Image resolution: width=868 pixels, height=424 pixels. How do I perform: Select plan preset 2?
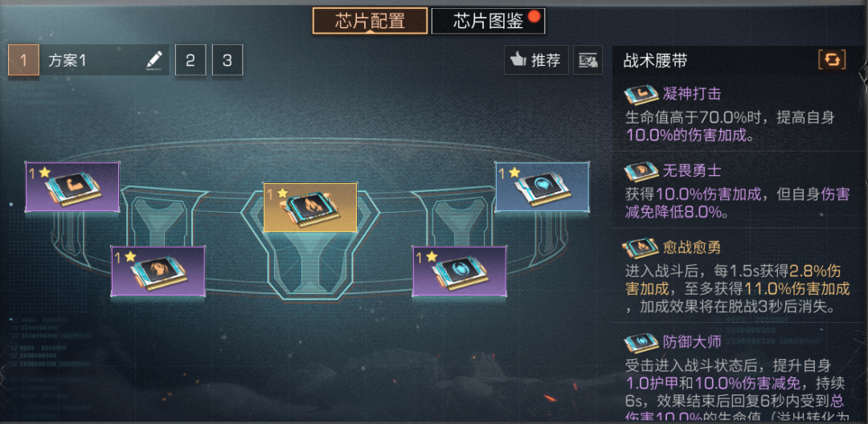[190, 59]
